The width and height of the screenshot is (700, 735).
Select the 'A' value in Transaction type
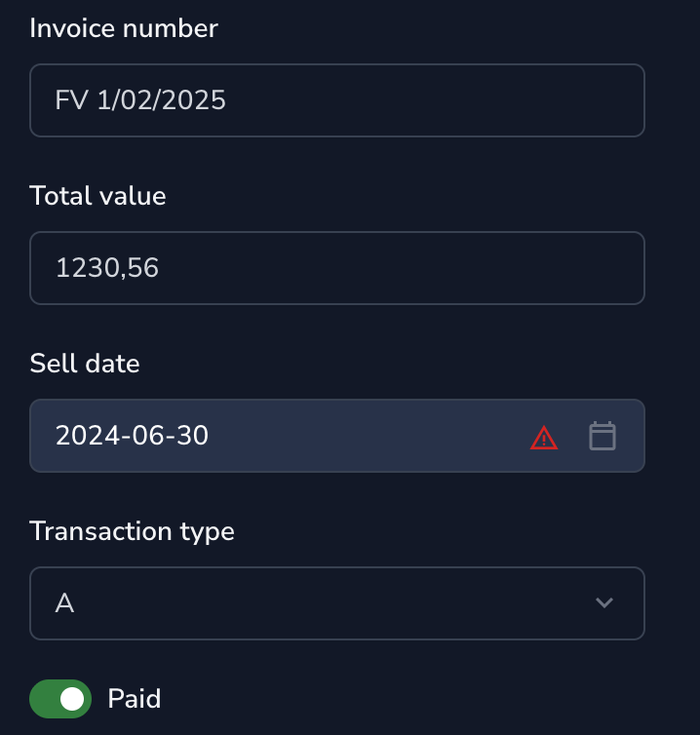tap(64, 603)
